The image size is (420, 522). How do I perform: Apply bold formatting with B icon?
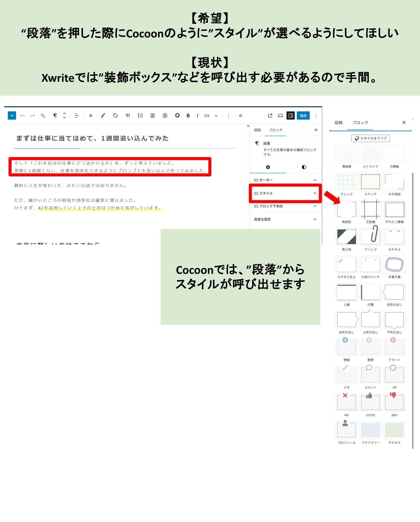coord(188,116)
